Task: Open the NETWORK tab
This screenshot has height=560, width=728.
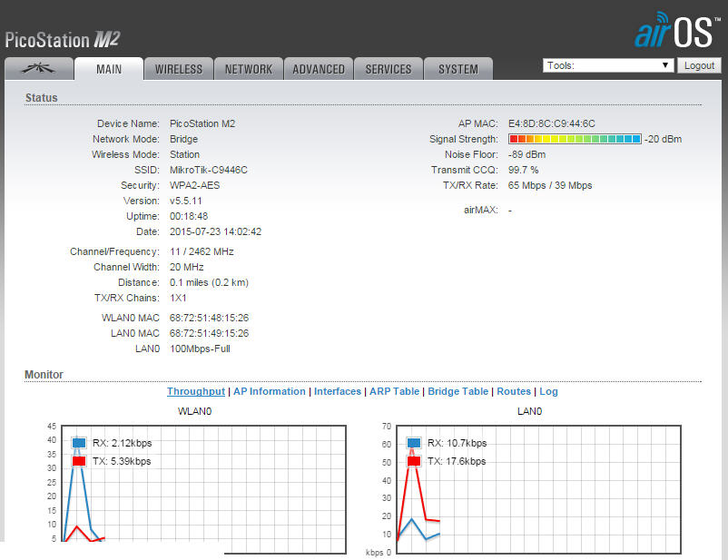Action: point(249,69)
